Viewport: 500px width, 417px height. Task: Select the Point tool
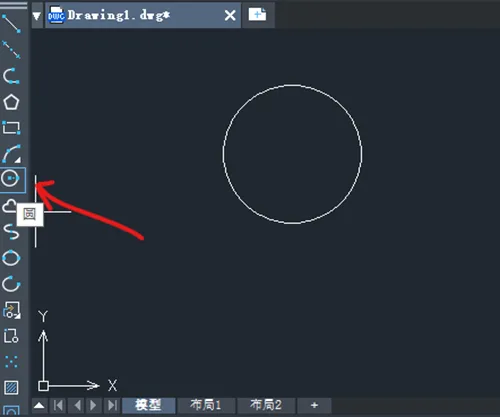tap(11, 362)
